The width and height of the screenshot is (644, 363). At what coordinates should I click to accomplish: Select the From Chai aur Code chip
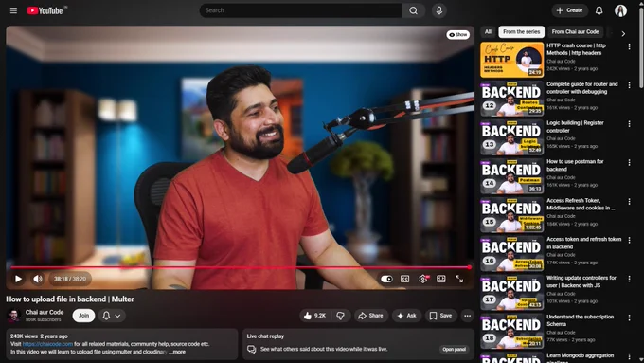pos(575,31)
